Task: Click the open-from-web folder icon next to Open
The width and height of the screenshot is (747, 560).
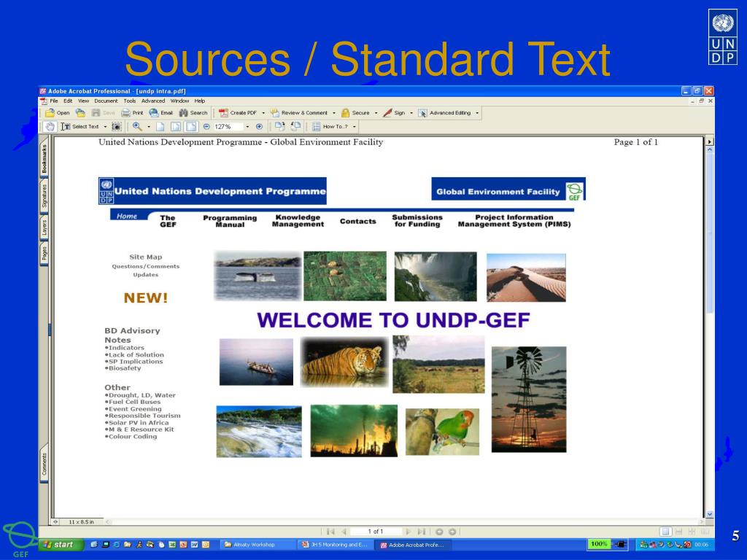Action: coord(80,113)
